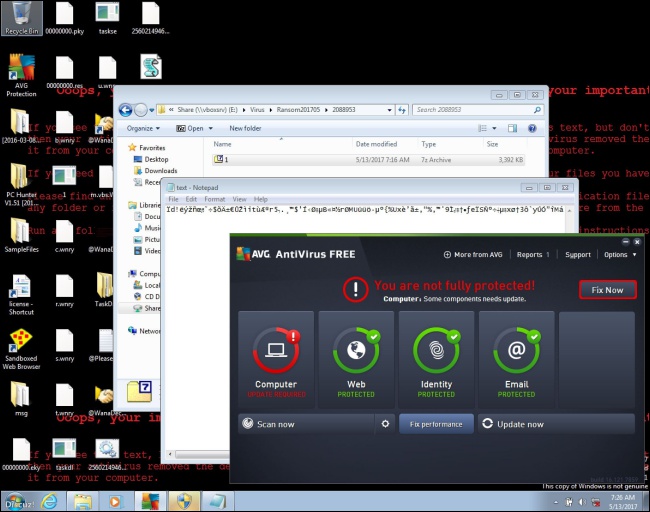Open the AVG Support link
The image size is (650, 512).
[578, 255]
